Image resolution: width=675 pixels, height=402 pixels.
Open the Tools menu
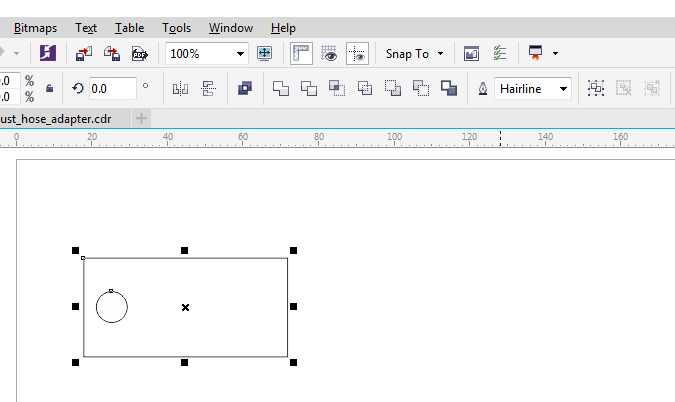(176, 28)
